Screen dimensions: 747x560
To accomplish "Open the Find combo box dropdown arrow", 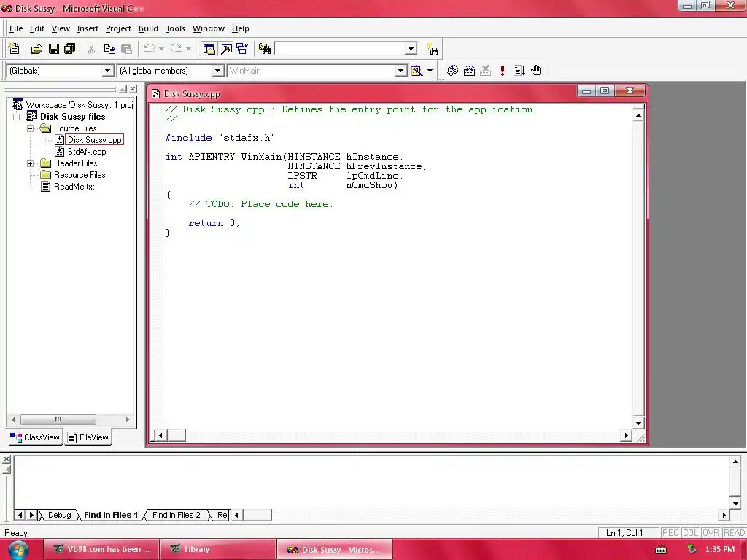I will tap(411, 49).
